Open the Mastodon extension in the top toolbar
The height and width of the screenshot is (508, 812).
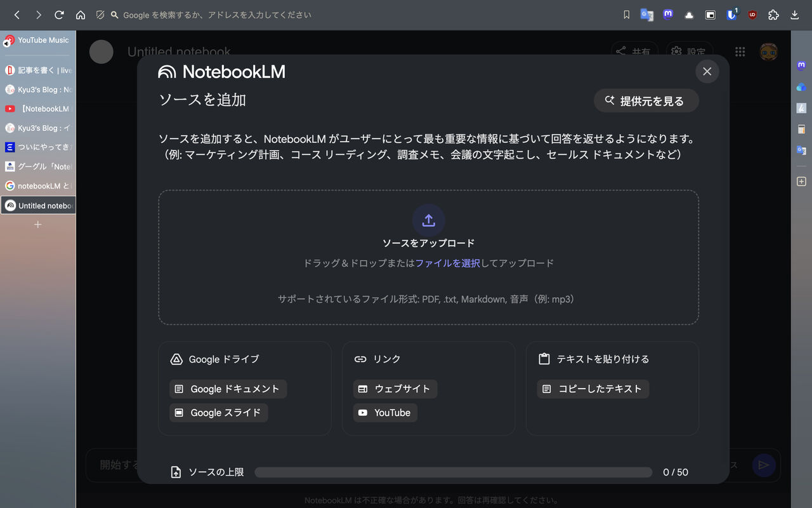(x=668, y=15)
